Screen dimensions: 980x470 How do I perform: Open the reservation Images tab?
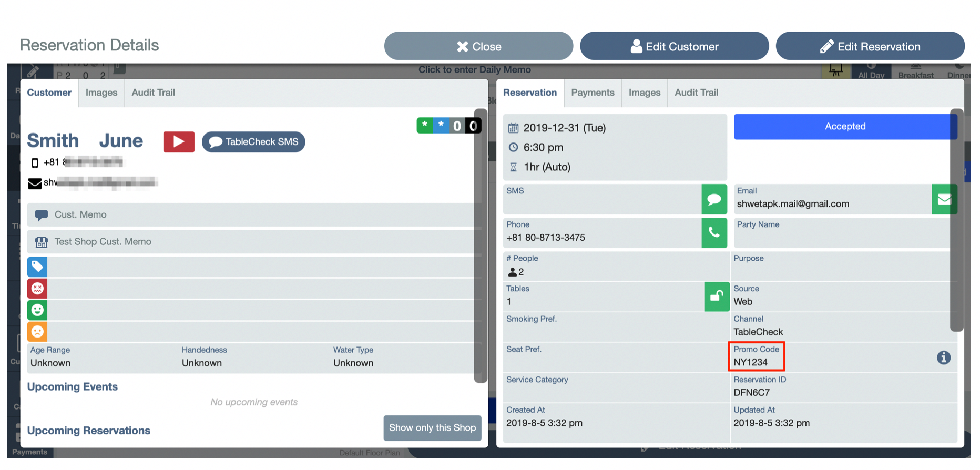click(645, 93)
